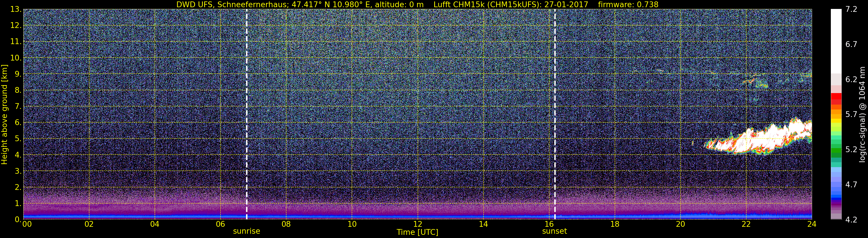Click the white band at the colorbar top
The image size is (868, 238).
coord(836,41)
